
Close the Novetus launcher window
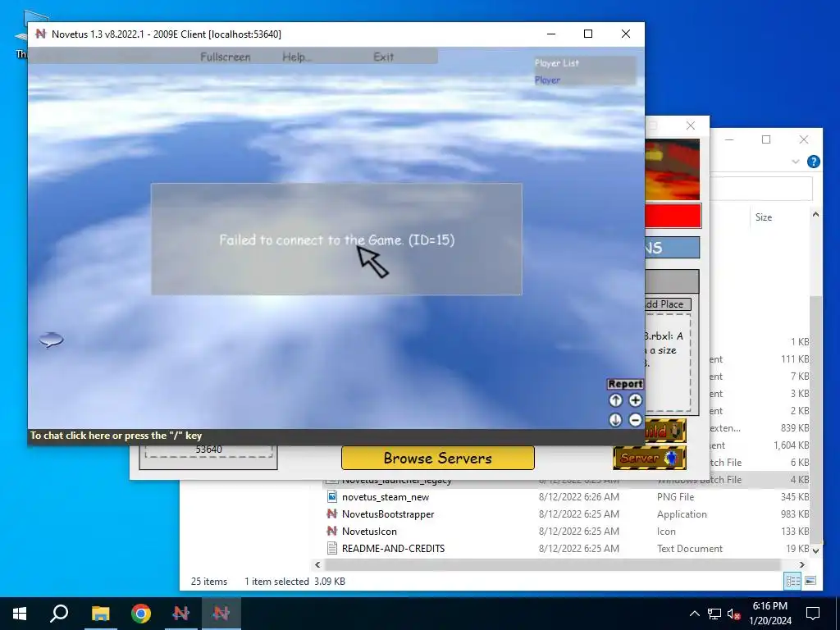pyautogui.click(x=691, y=126)
